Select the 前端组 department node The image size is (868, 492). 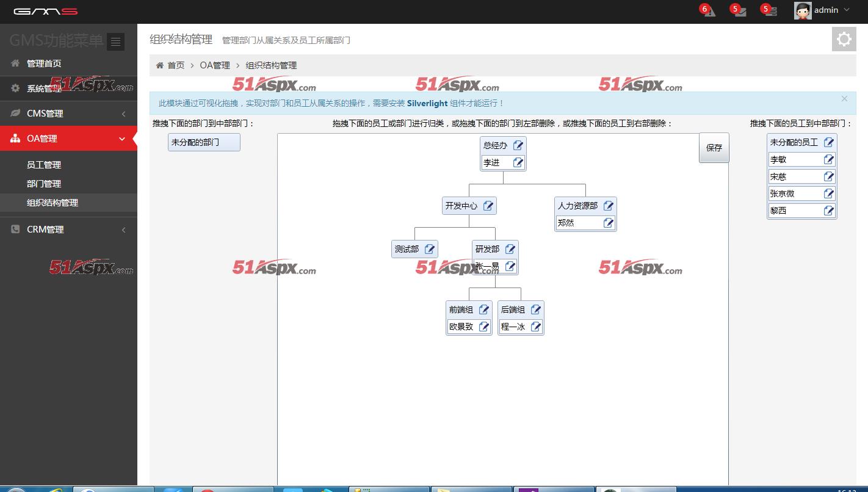tap(461, 309)
